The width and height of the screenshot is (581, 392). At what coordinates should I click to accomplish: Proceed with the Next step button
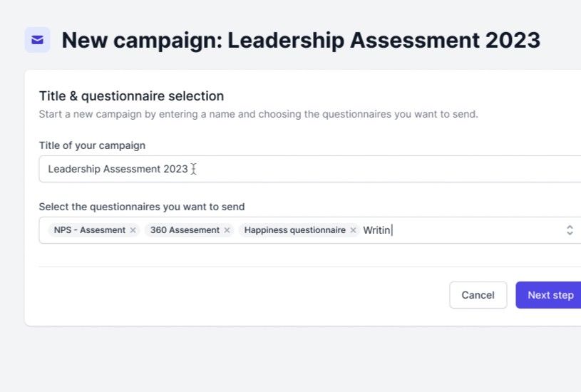click(x=550, y=295)
